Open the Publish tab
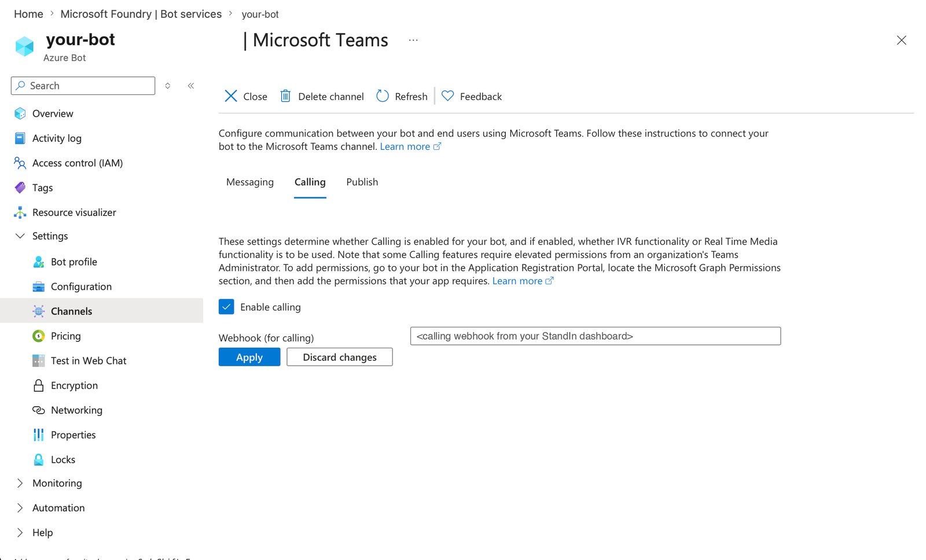This screenshot has width=926, height=560. tap(362, 182)
